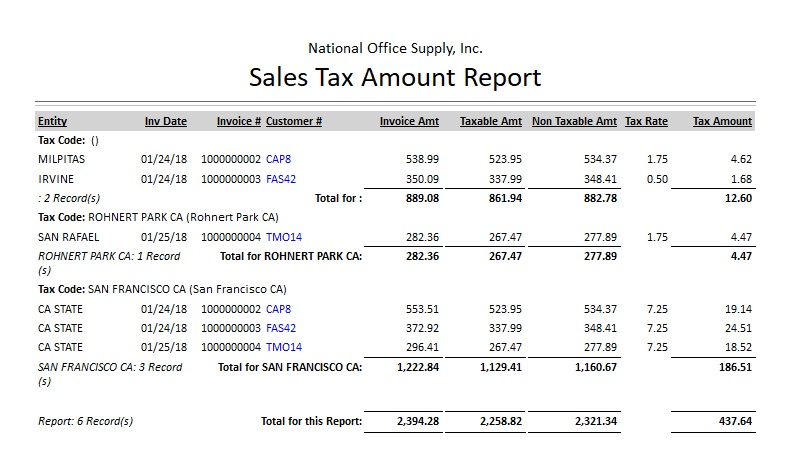The height and width of the screenshot is (451, 799).
Task: Click the Tax Code: ROHNERT PARK CA group heading
Action: (158, 217)
